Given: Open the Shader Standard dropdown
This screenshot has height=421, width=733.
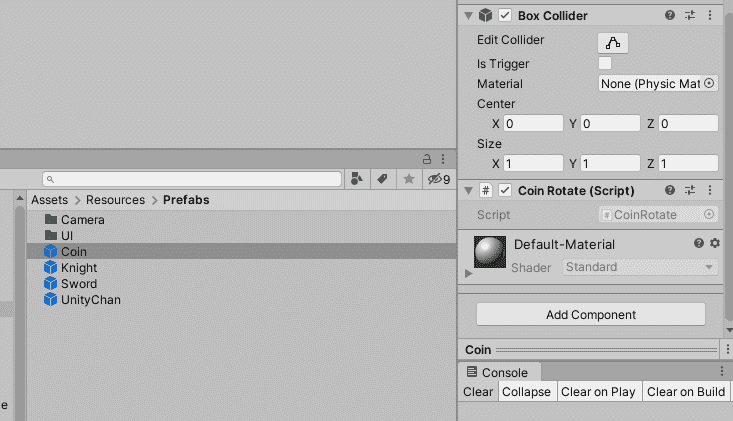Looking at the screenshot, I should click(640, 267).
